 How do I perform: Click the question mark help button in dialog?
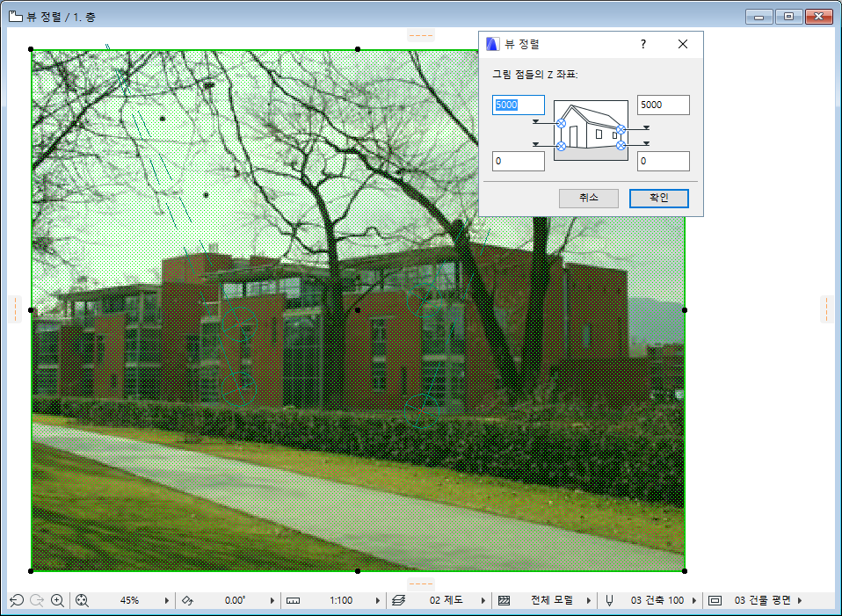[642, 44]
